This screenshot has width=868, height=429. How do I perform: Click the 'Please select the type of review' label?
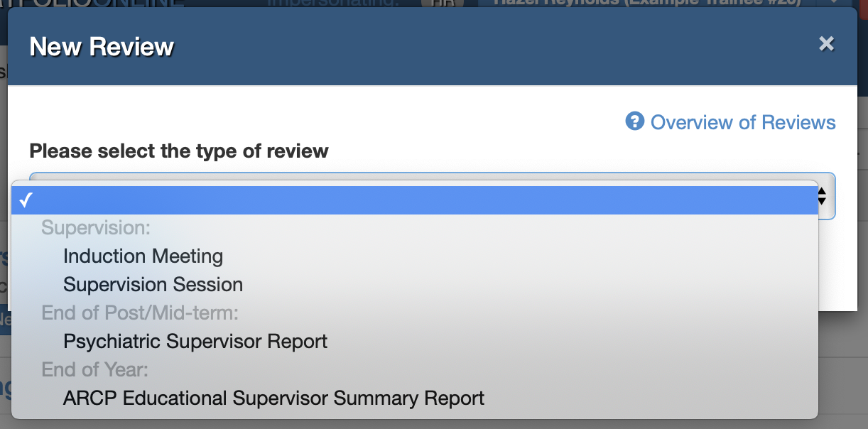point(179,151)
